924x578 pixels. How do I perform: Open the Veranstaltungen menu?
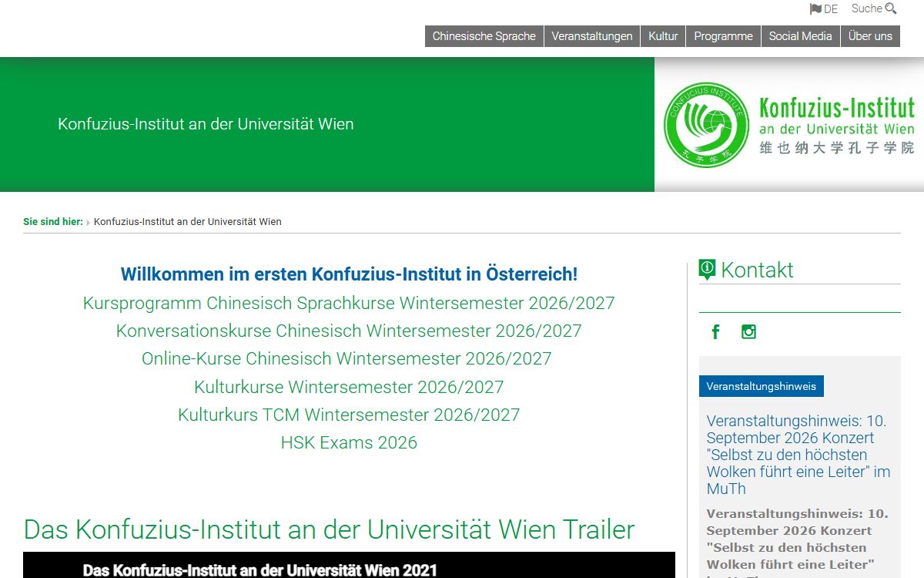[592, 36]
